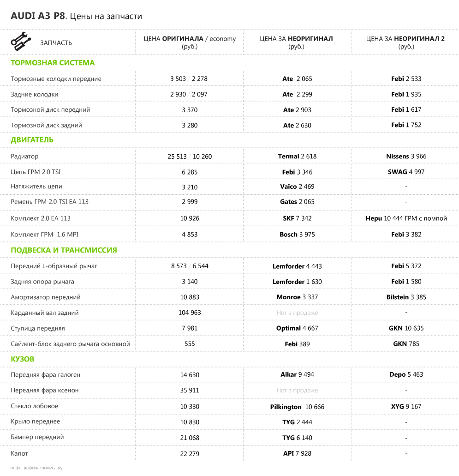459x476 pixels.
Task: Click the Lemforder 4 443 price
Action: (x=297, y=266)
